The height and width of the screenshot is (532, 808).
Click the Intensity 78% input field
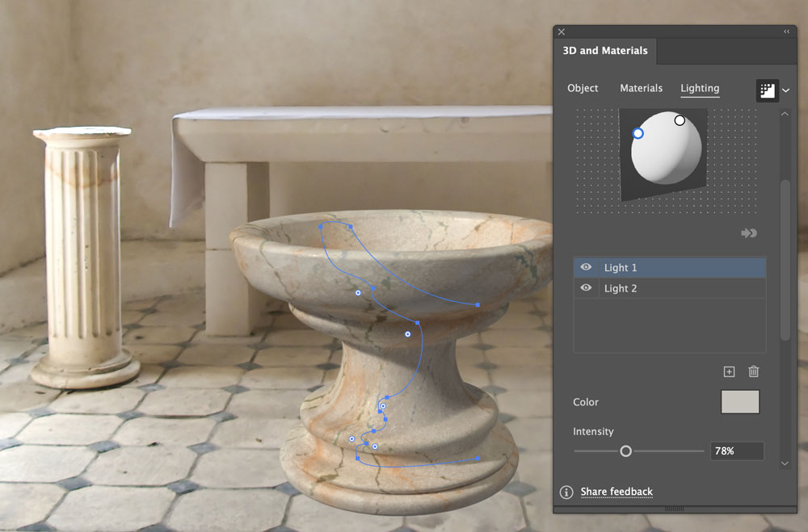click(737, 451)
